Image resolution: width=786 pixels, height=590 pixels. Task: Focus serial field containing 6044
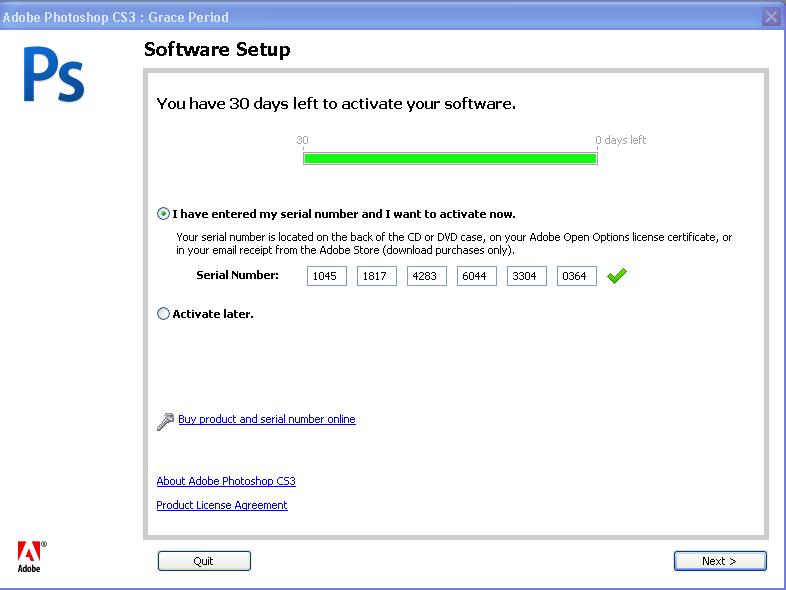(x=477, y=276)
